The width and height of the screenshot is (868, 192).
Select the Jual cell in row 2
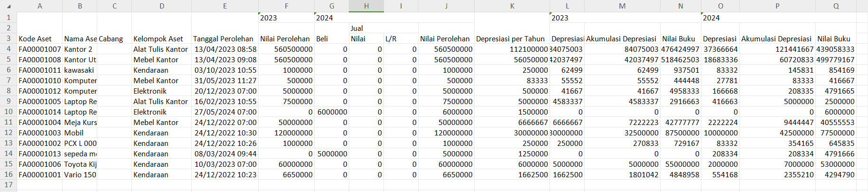[366, 28]
